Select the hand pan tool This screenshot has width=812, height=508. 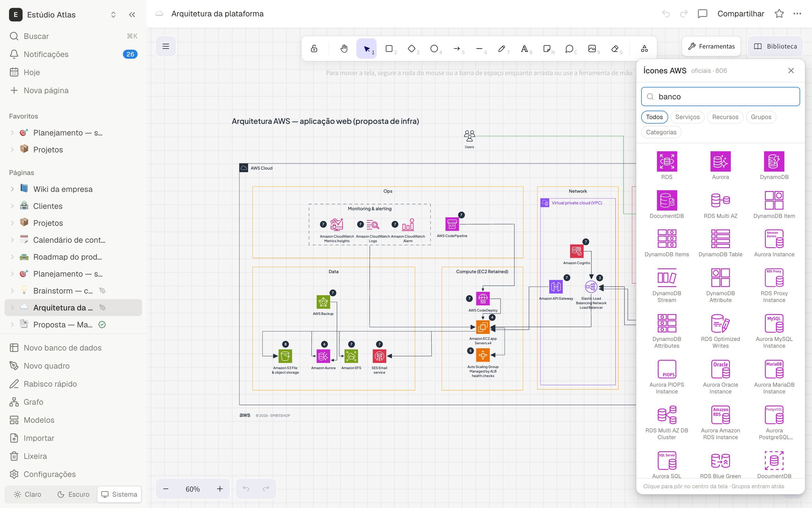pos(344,49)
